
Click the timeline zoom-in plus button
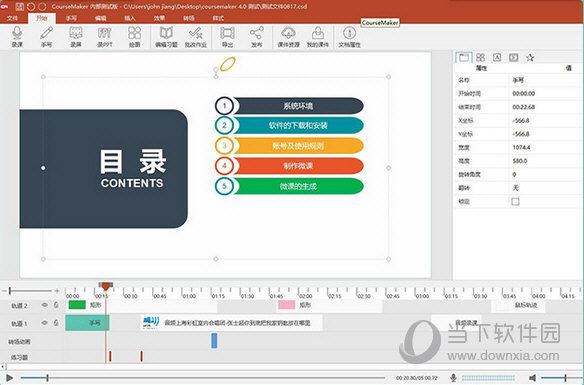pos(57,290)
